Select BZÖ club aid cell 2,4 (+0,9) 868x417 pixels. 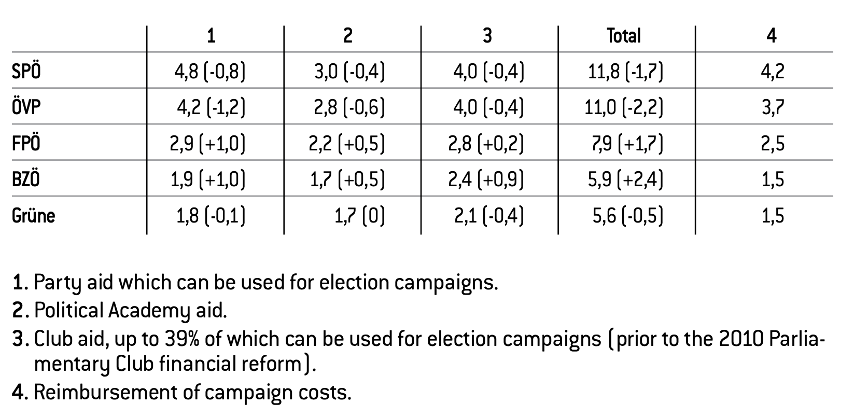[486, 179]
